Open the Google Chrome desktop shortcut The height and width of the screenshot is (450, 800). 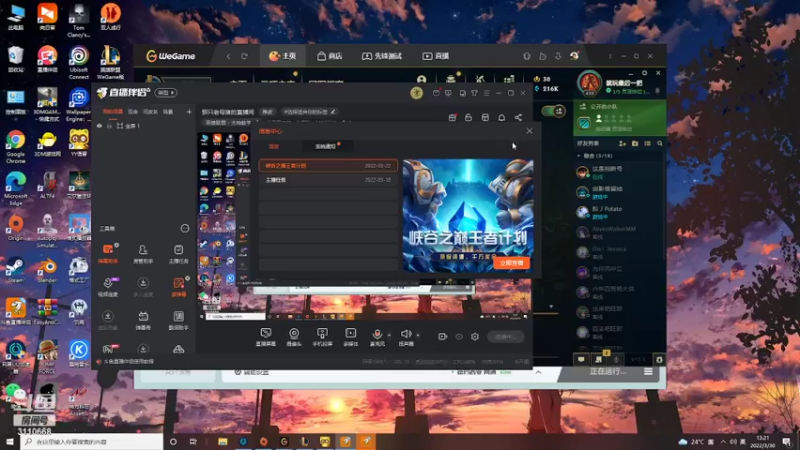click(x=15, y=146)
